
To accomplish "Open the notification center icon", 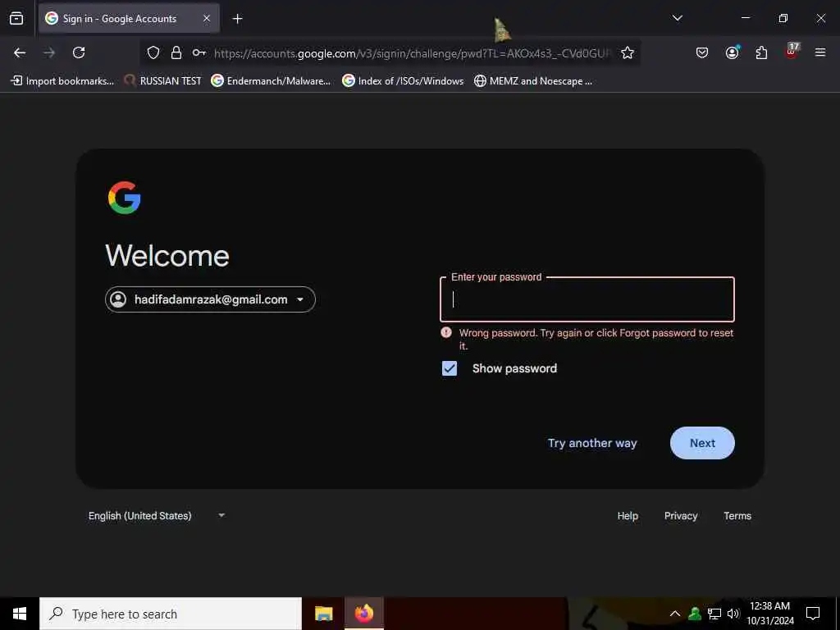I will pos(813,614).
